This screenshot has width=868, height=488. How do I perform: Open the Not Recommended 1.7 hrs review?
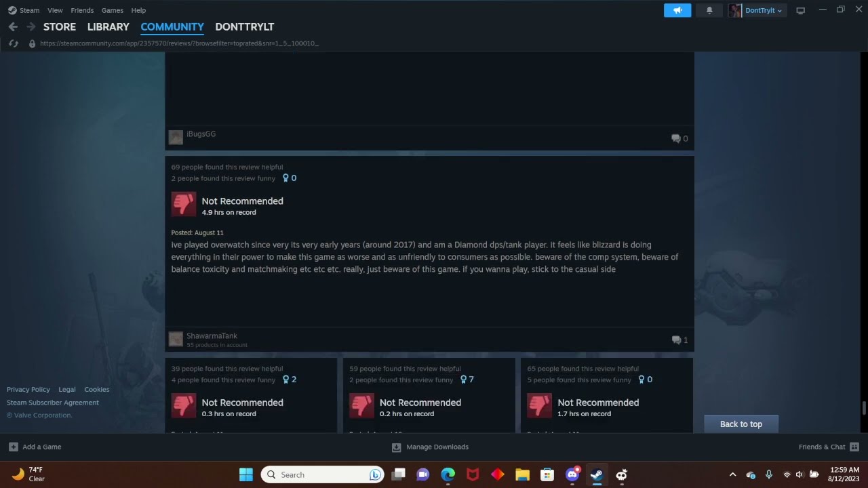click(598, 403)
